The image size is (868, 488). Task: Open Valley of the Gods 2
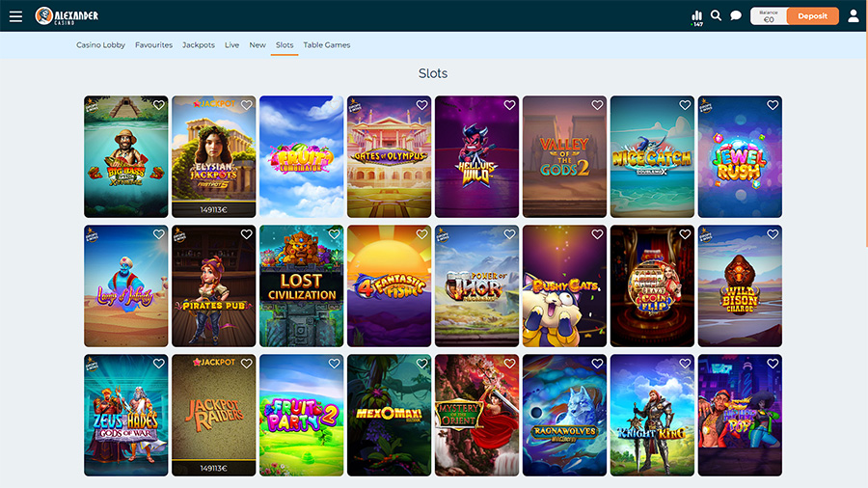click(564, 156)
